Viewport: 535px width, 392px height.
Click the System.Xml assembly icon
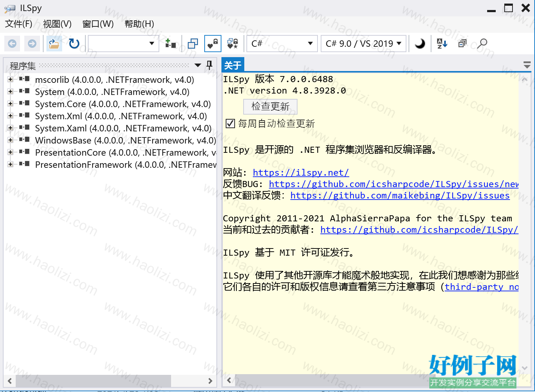pos(25,116)
